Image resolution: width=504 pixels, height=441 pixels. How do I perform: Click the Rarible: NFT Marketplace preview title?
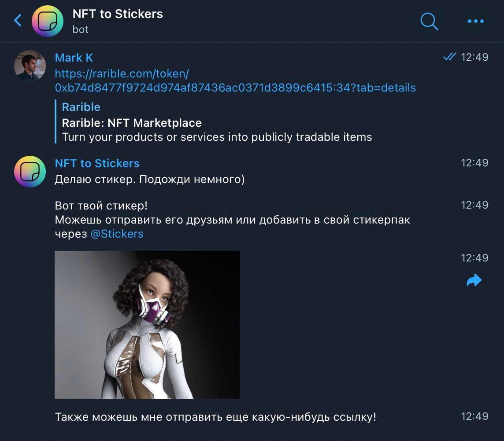[x=132, y=123]
